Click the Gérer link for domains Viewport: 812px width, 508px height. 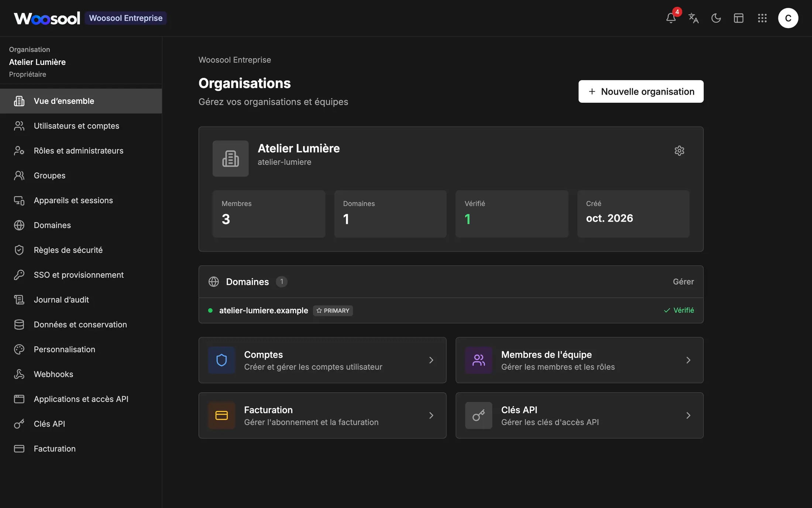click(x=683, y=282)
